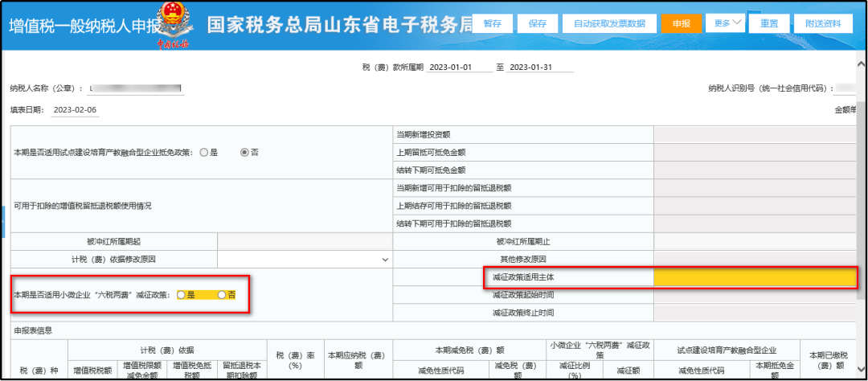Click the 暂存 button

492,23
